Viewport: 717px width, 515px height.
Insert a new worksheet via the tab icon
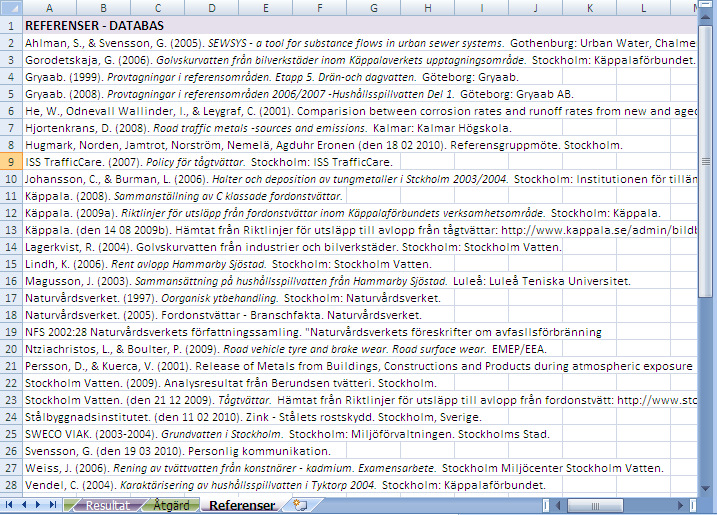300,505
